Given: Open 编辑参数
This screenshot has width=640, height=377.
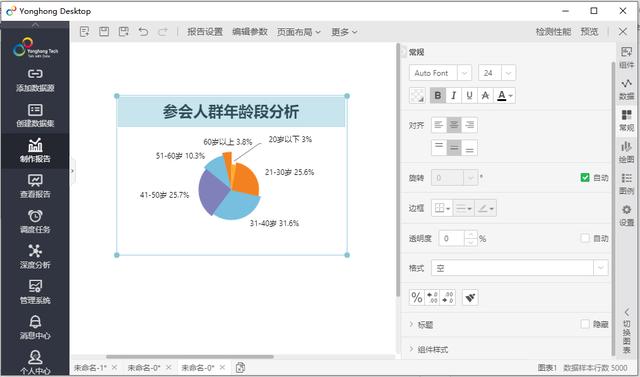Looking at the screenshot, I should point(250,32).
